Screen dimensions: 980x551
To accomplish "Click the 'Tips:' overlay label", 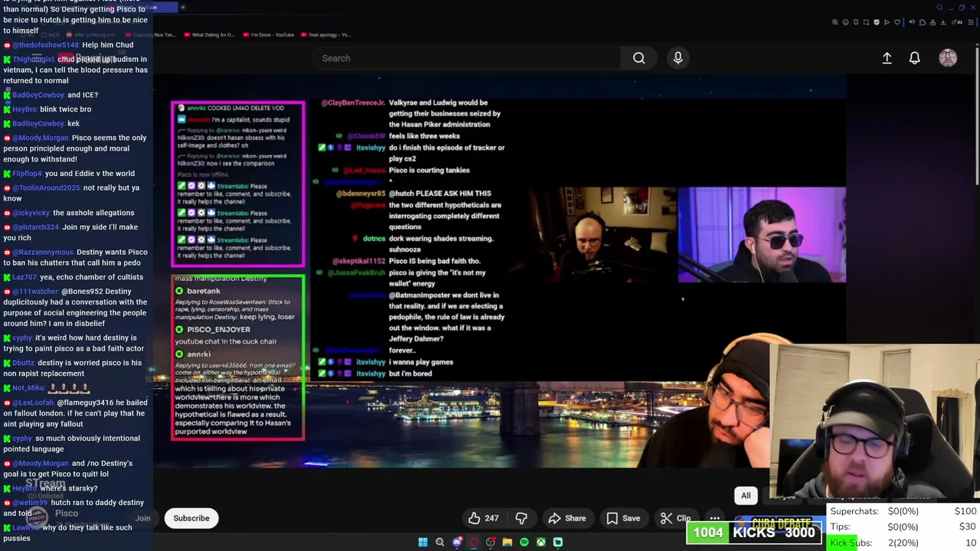I will (840, 527).
